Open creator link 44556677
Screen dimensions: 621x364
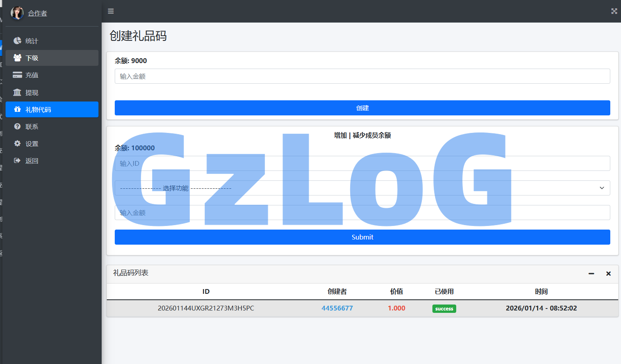point(337,308)
